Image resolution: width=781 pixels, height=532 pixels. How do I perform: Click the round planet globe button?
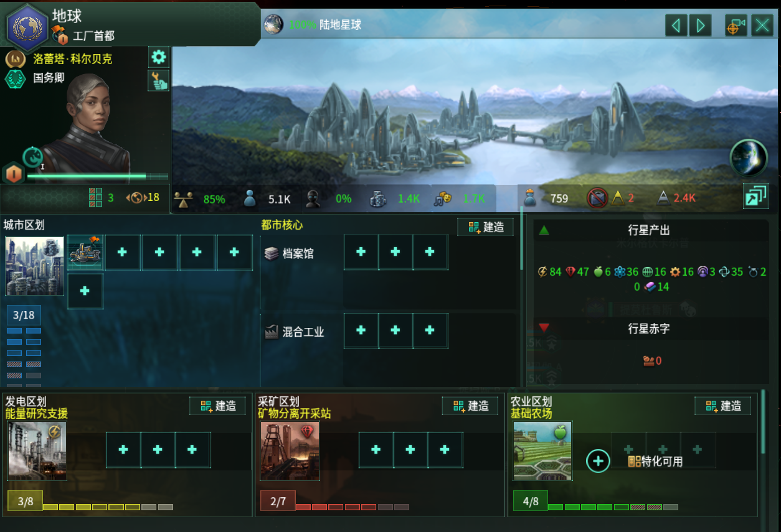tap(749, 158)
